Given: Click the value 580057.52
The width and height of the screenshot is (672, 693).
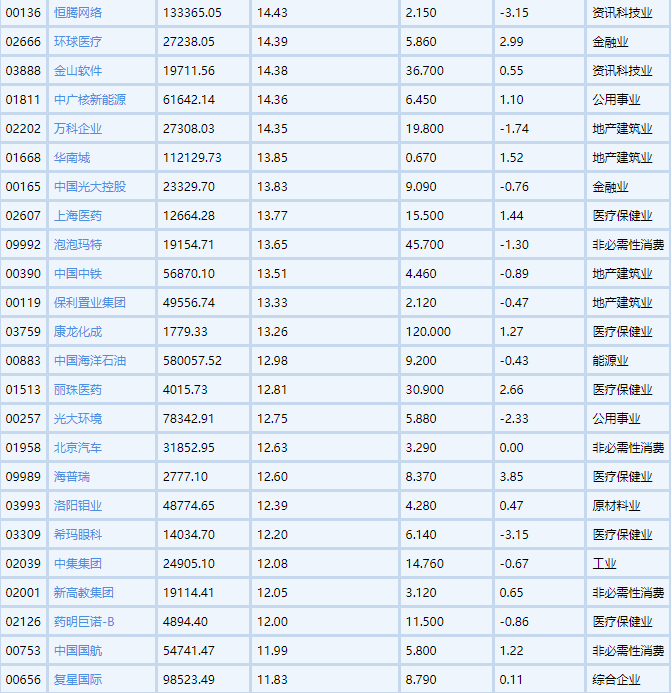Looking at the screenshot, I should 192,361.
